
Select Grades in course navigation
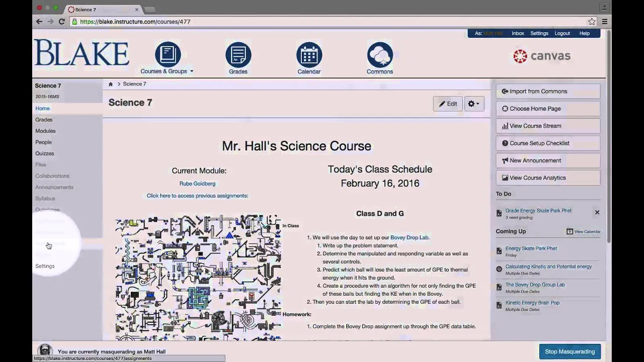coord(44,120)
